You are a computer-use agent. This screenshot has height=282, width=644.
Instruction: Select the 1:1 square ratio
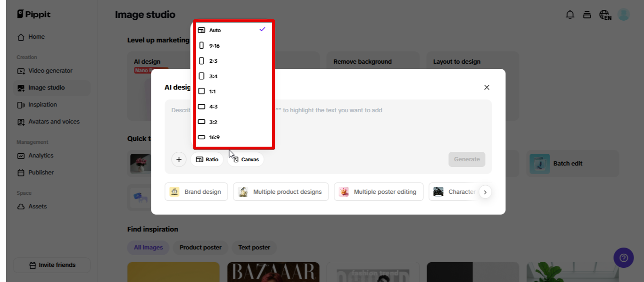pos(213,91)
